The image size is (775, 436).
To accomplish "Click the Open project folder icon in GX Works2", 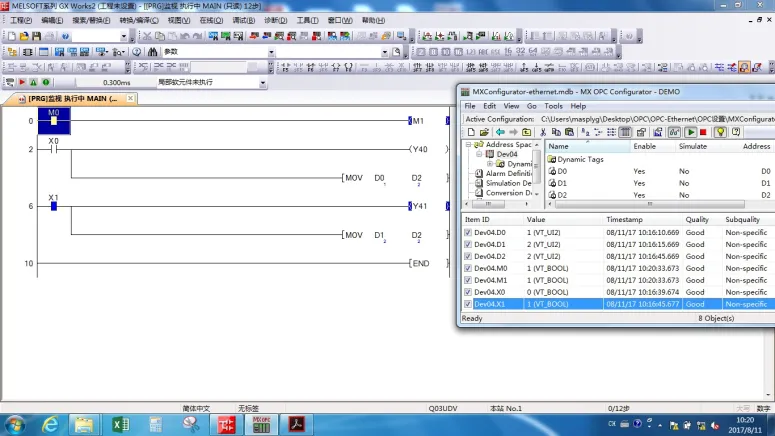I will (x=24, y=36).
